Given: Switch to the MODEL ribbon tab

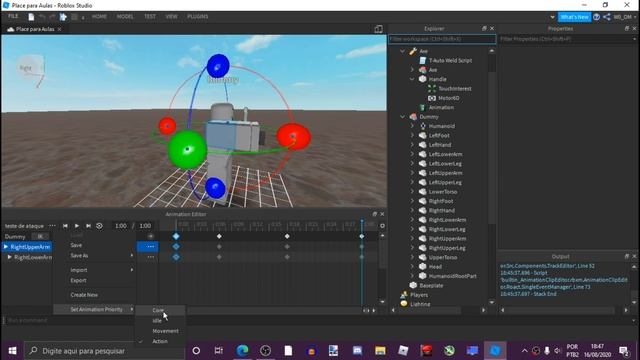Looking at the screenshot, I should coord(125,17).
